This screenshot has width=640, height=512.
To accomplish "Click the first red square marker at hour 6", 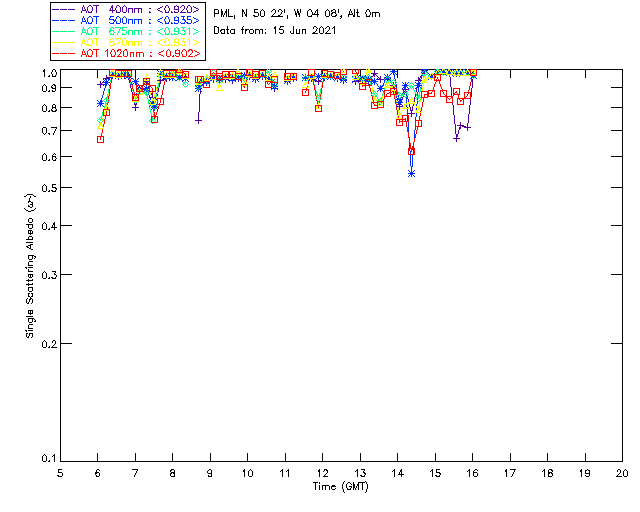I will pos(100,139).
